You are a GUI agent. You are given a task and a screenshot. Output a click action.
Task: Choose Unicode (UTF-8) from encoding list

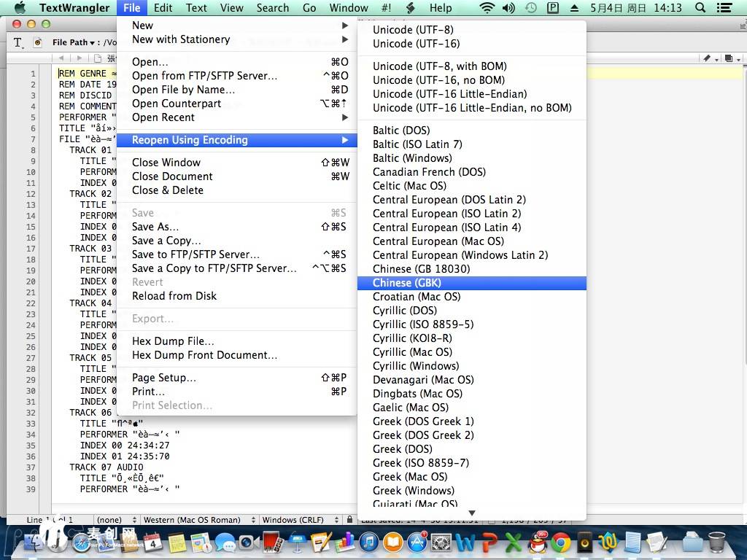point(413,30)
